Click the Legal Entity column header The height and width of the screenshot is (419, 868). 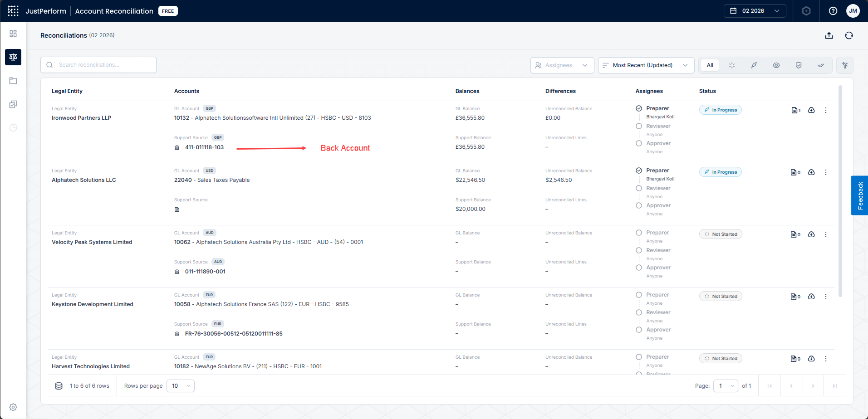67,91
